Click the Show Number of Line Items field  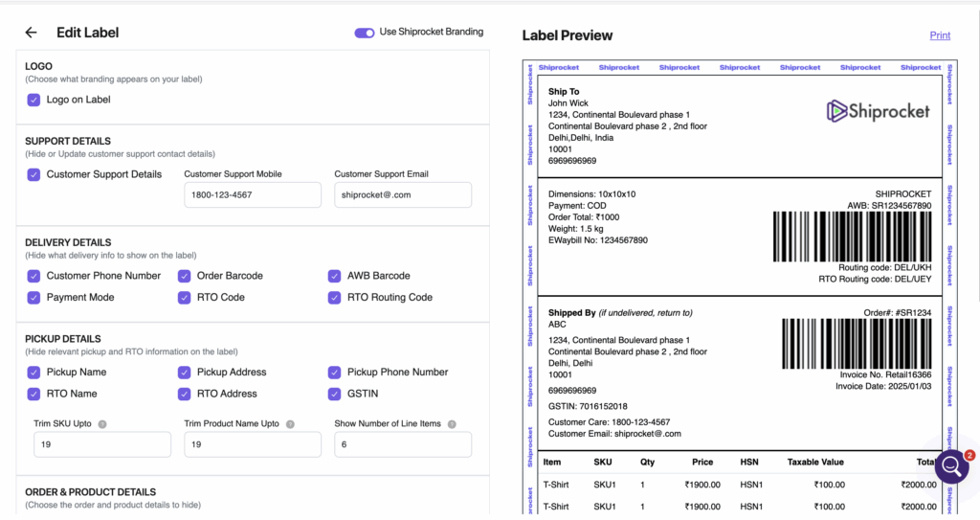(403, 444)
